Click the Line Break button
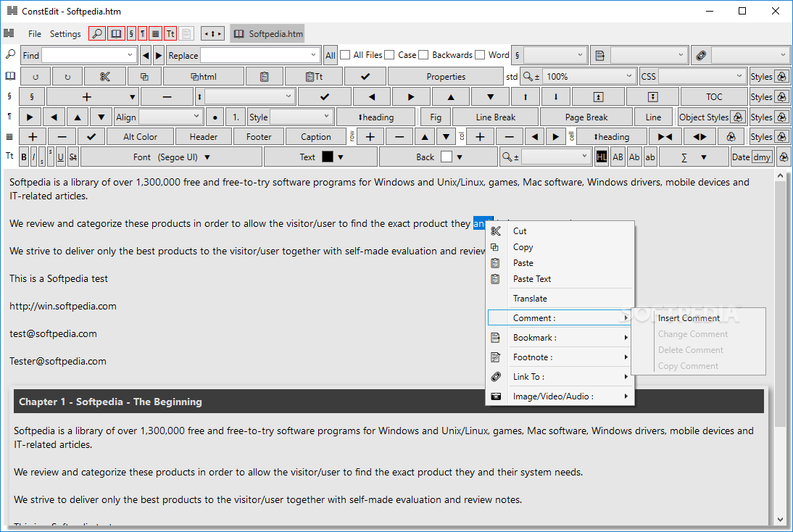 (495, 117)
